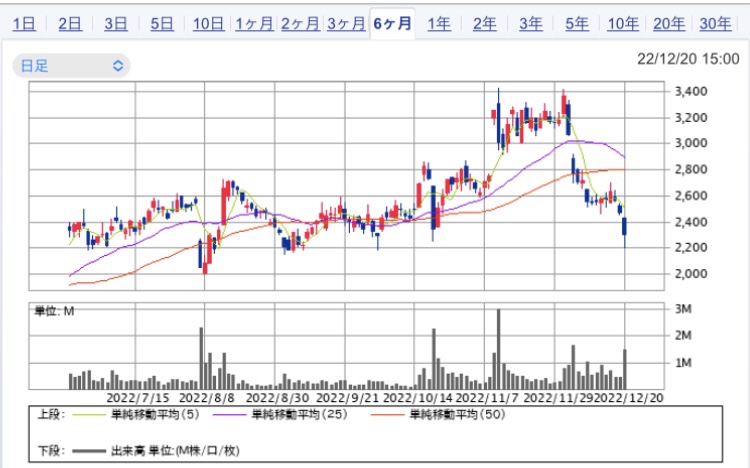The height and width of the screenshot is (468, 750).
Task: Click the 2022/8/30 date label
Action: point(277,398)
